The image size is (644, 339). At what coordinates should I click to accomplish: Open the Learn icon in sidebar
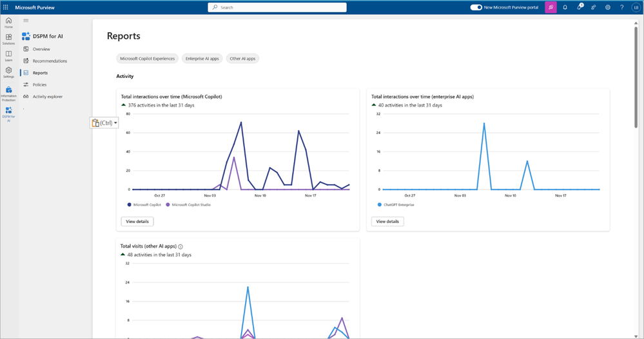(8, 56)
